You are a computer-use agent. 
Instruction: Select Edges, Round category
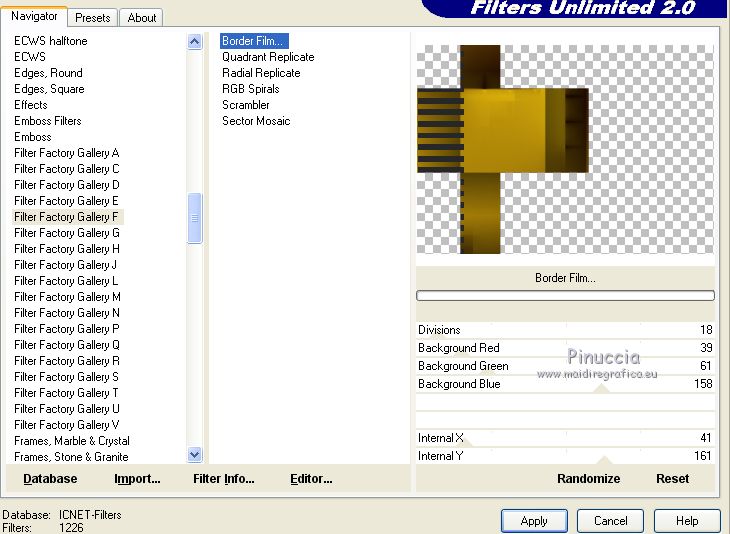48,73
